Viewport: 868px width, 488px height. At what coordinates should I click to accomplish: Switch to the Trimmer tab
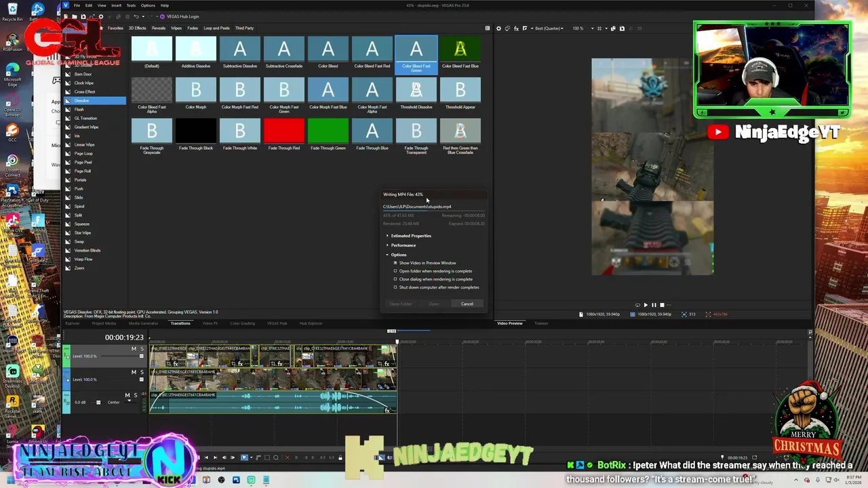click(540, 323)
